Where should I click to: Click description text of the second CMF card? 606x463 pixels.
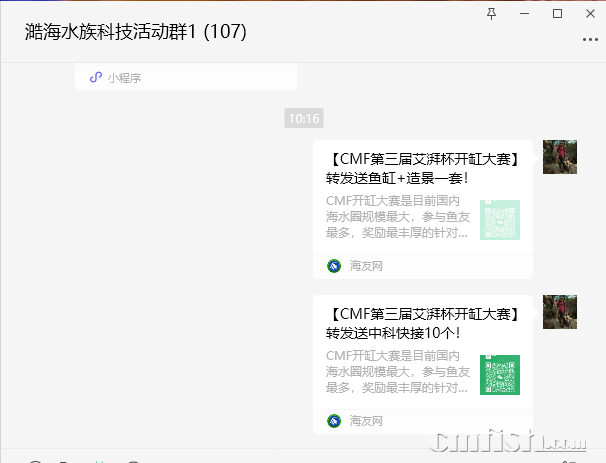point(398,371)
